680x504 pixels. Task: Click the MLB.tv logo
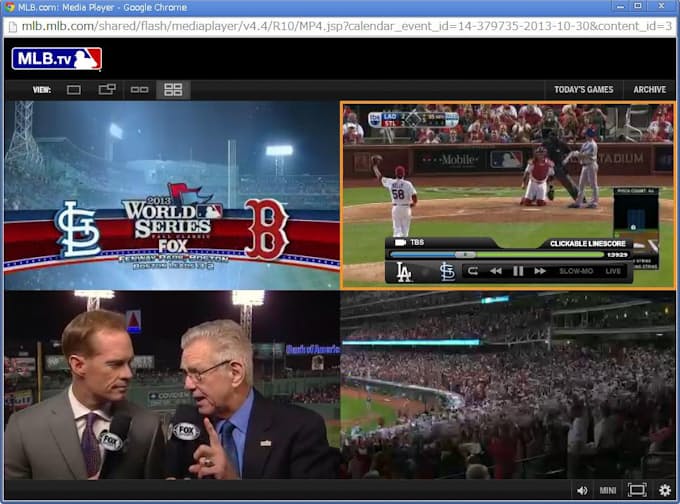click(x=57, y=58)
